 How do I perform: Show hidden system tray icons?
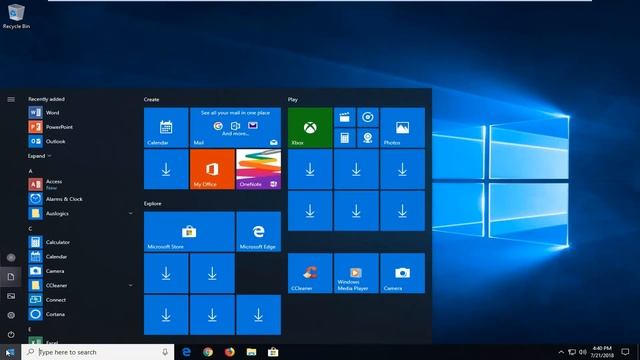[x=561, y=352]
